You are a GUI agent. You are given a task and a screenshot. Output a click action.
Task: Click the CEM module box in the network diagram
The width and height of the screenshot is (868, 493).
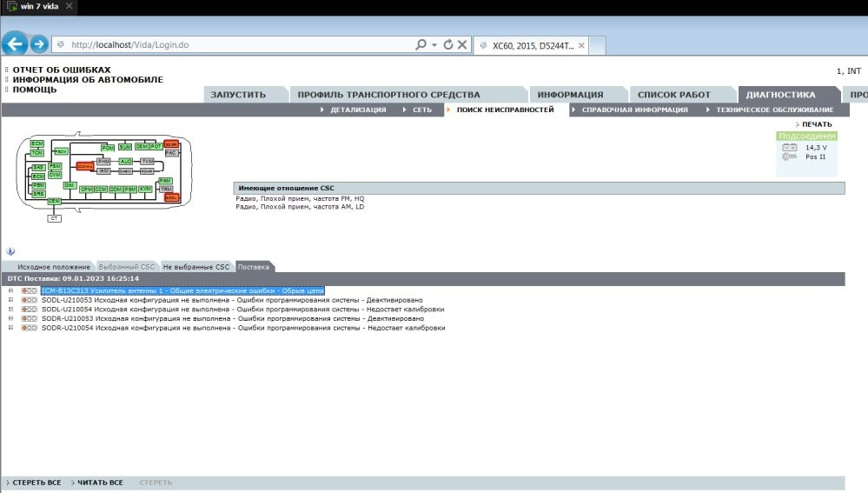tap(54, 201)
